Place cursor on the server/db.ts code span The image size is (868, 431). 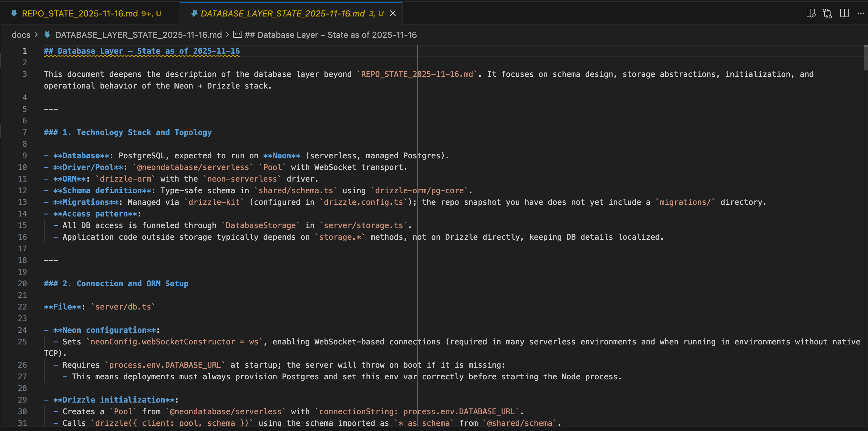[x=123, y=307]
